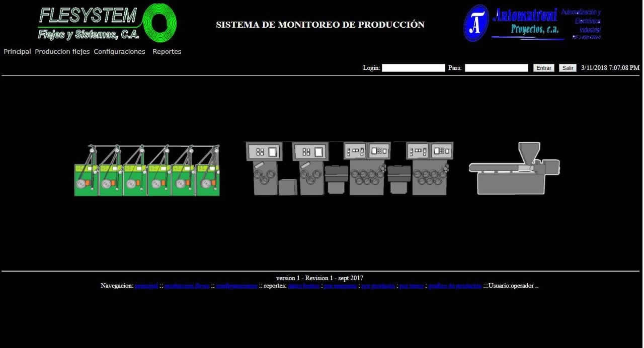This screenshot has height=348, width=644.
Task: Open the principal navigation link in the footer
Action: (146, 285)
